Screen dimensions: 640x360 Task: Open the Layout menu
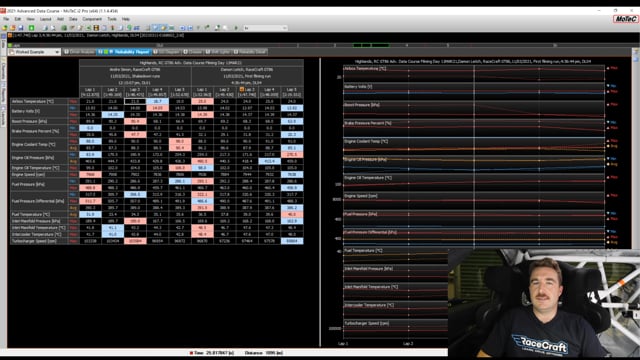pos(45,19)
